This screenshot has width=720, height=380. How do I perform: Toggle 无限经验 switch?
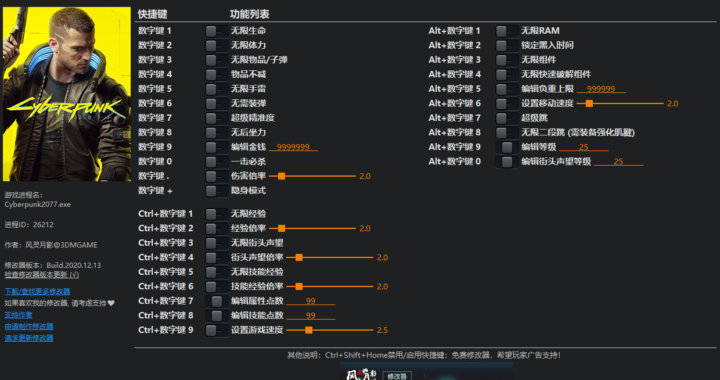point(216,214)
